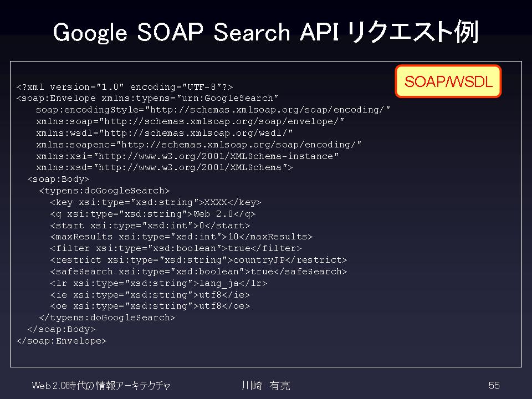The height and width of the screenshot is (399, 532).
Task: Select the slide title "Google SOAP Search API リクエスト例"
Action: pos(265,32)
